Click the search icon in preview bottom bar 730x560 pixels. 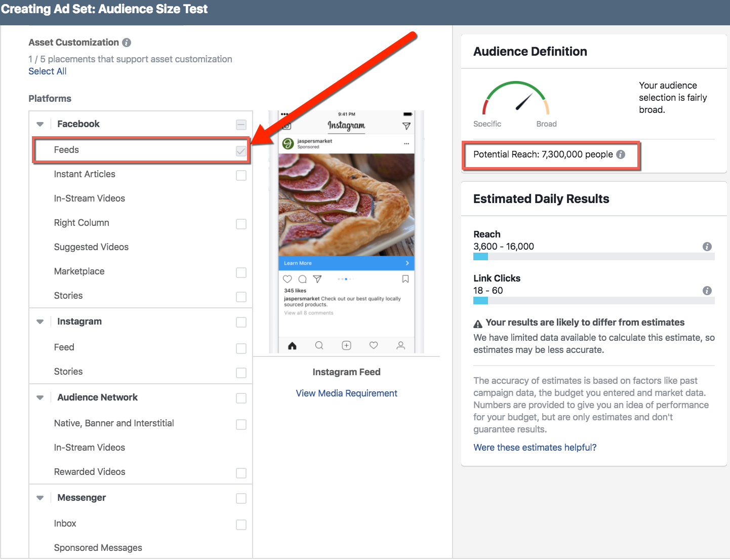319,345
